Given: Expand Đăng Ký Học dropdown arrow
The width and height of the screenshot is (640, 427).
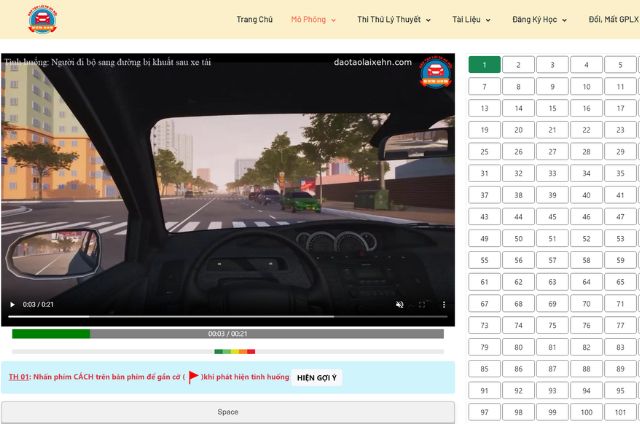Looking at the screenshot, I should click(x=564, y=20).
